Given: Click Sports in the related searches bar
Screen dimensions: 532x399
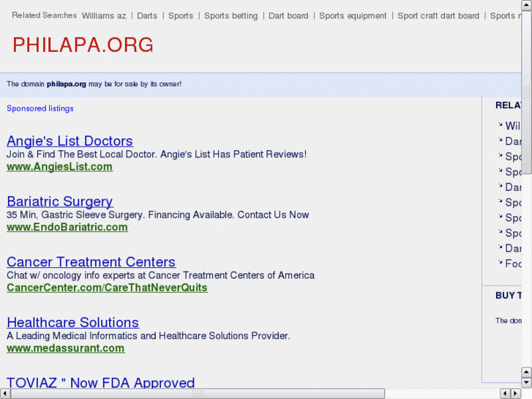Looking at the screenshot, I should click(x=181, y=15).
